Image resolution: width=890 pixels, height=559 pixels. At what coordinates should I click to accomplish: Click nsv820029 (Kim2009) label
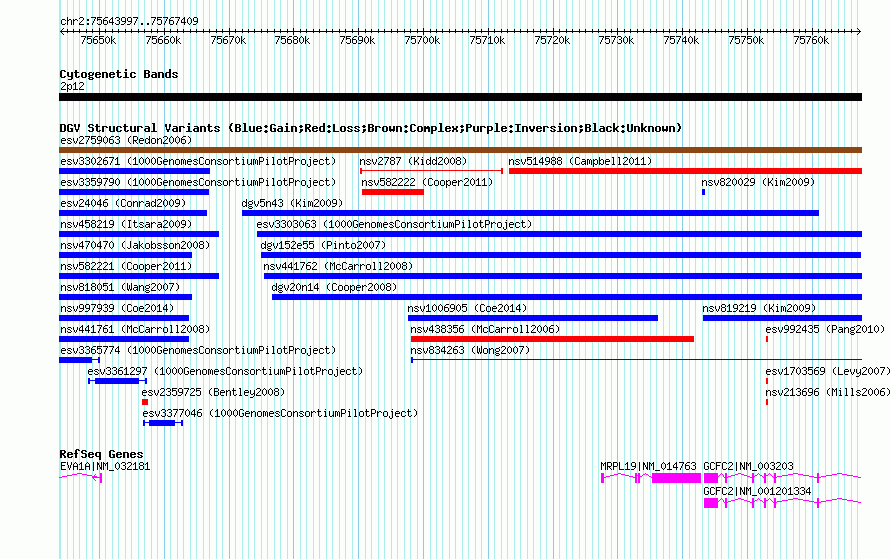(758, 182)
